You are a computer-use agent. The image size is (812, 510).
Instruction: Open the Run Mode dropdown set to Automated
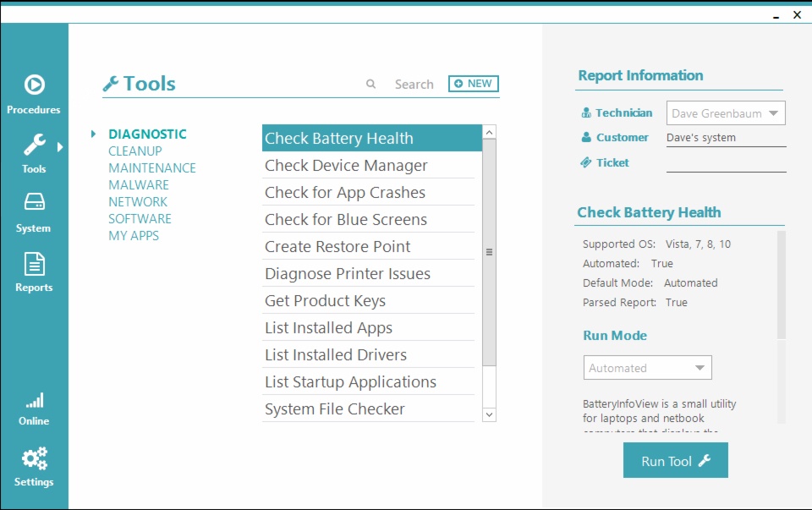pyautogui.click(x=647, y=367)
